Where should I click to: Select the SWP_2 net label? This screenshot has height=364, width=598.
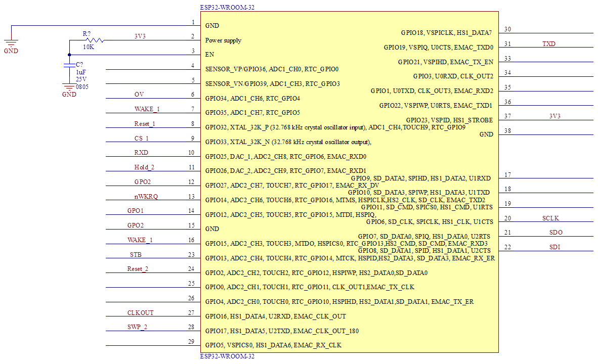137,327
